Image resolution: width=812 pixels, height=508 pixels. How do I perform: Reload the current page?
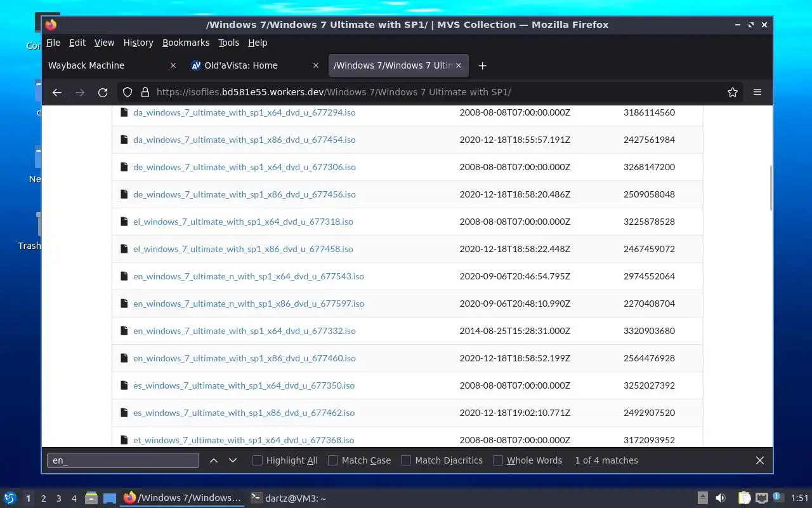pos(103,92)
